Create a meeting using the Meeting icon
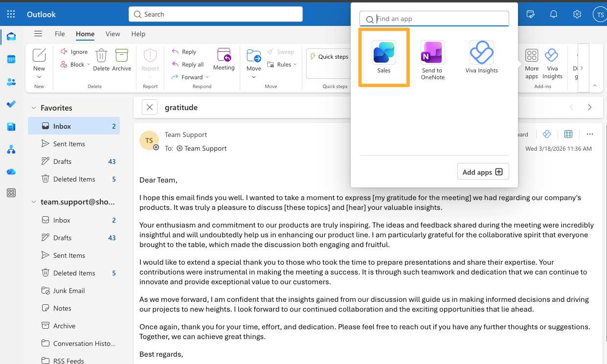The width and height of the screenshot is (607, 364). (x=224, y=59)
